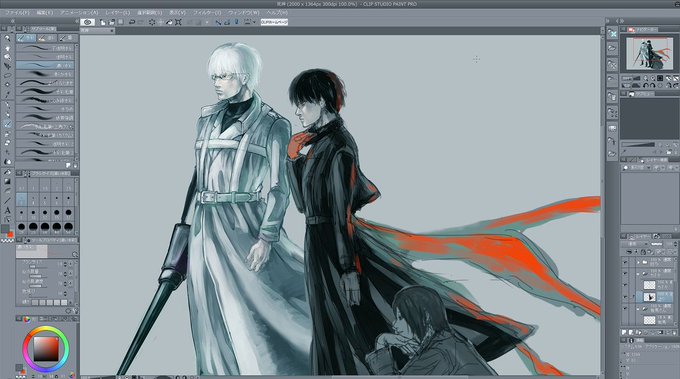Click the Redo arrow in command bar
Screen dimensions: 680x379
[141, 22]
